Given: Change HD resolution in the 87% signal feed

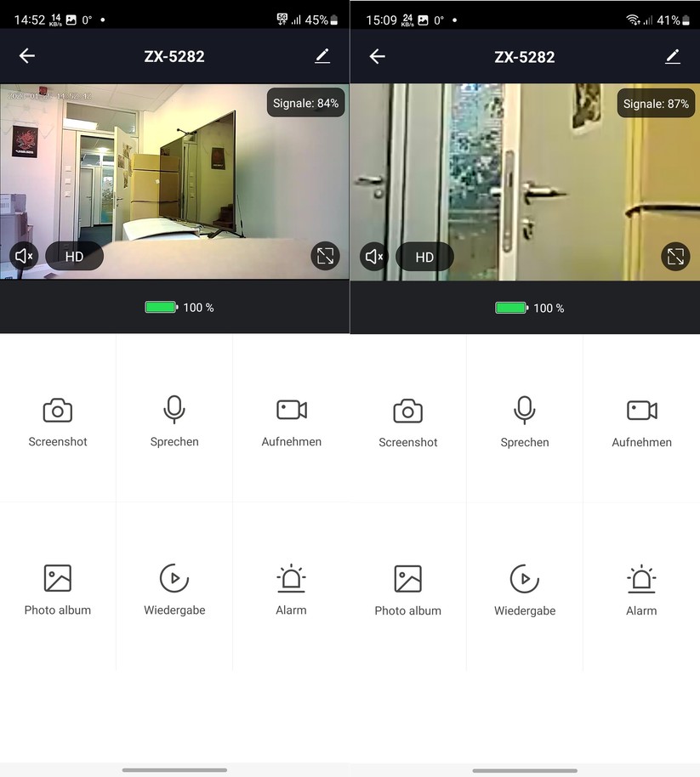Looking at the screenshot, I should [x=424, y=257].
